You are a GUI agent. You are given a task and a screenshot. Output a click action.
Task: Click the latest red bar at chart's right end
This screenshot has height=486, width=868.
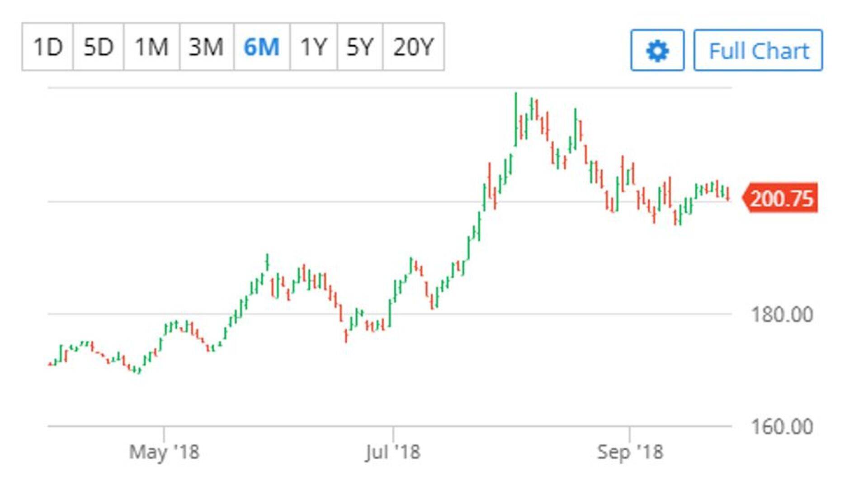[x=728, y=194]
